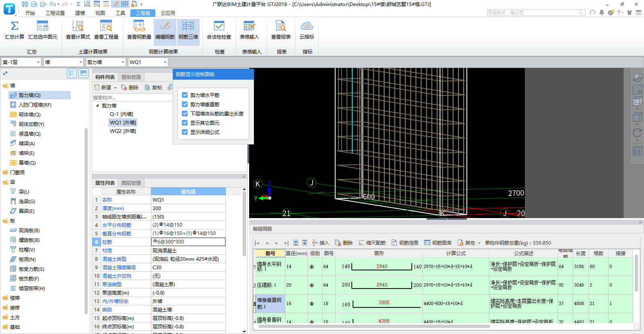Image resolution: width=644 pixels, height=334 pixels.
Task: Move rebar row up arrow icon
Action: click(296, 243)
